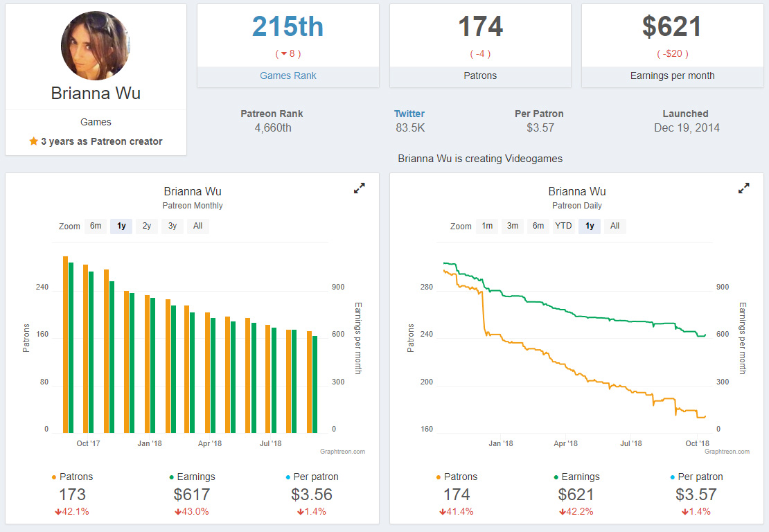Show All time range on monthly chart
Screen dimensions: 769x532
tap(197, 226)
